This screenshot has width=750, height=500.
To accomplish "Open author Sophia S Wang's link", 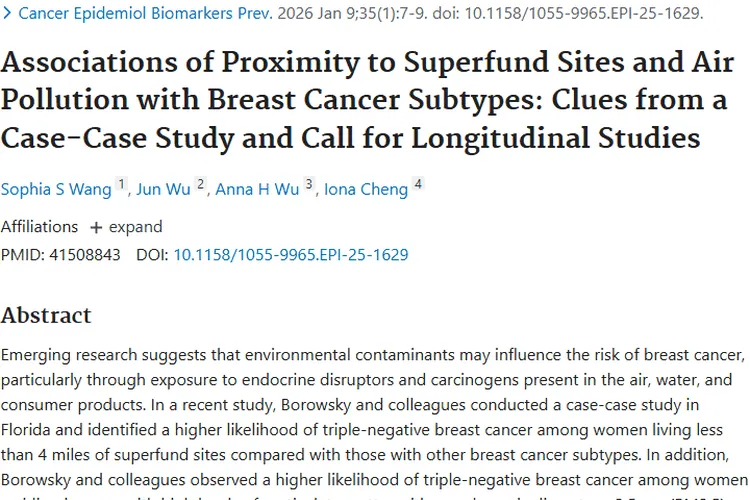I will (55, 189).
